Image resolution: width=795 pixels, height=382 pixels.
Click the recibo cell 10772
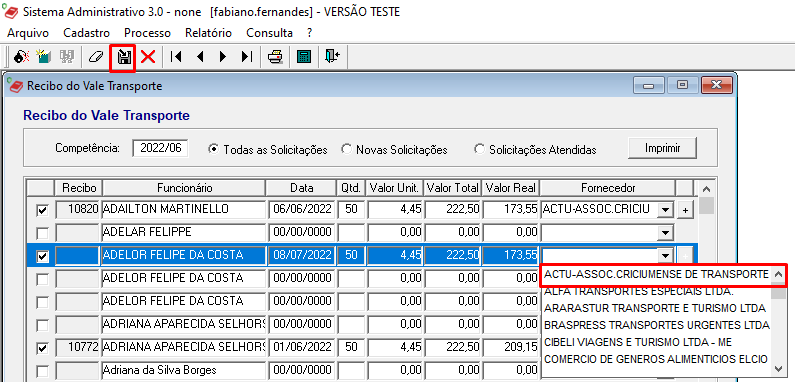pyautogui.click(x=78, y=347)
